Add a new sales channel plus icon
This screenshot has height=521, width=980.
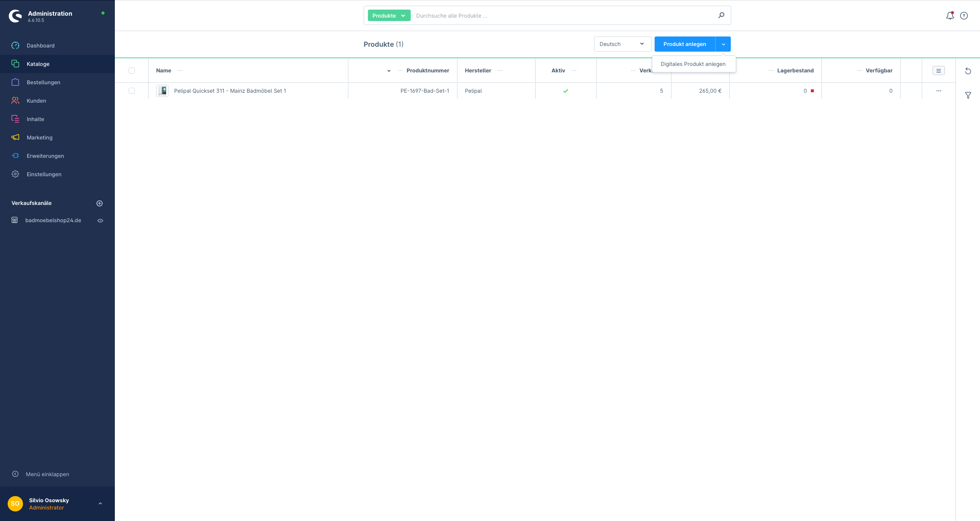click(100, 203)
